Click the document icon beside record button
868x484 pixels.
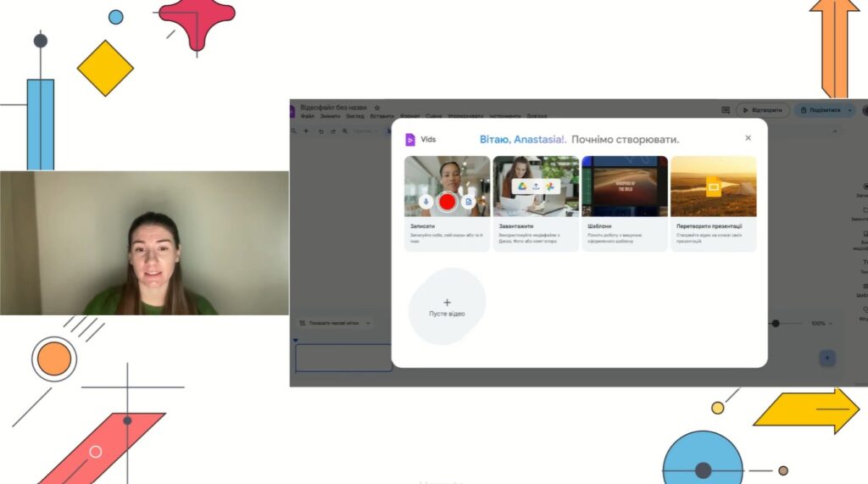click(467, 202)
